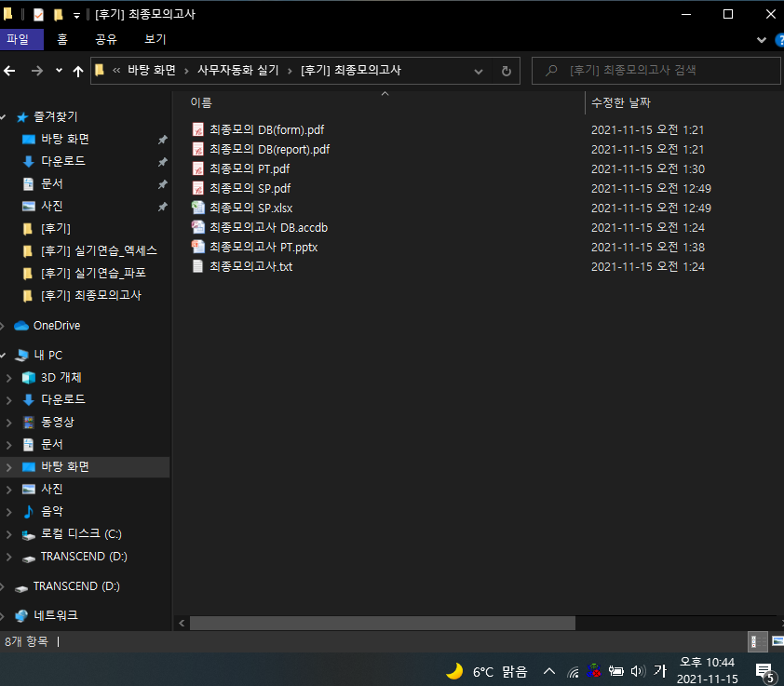
Task: Open the address bar history dropdown
Action: (479, 71)
